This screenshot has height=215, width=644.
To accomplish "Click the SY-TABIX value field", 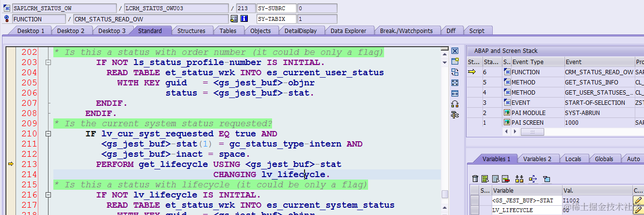I will coord(317,19).
